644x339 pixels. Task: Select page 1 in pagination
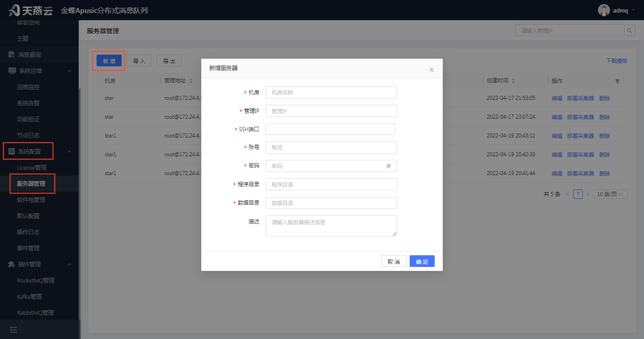(578, 194)
